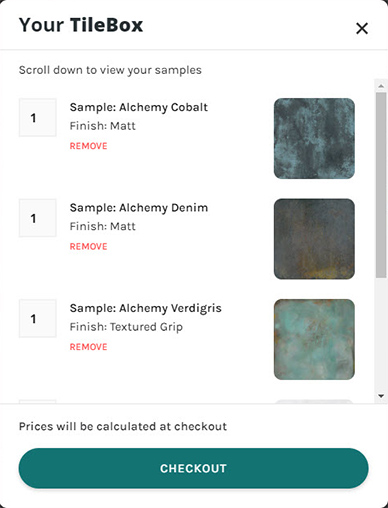Proceed with the Checkout button

click(193, 468)
